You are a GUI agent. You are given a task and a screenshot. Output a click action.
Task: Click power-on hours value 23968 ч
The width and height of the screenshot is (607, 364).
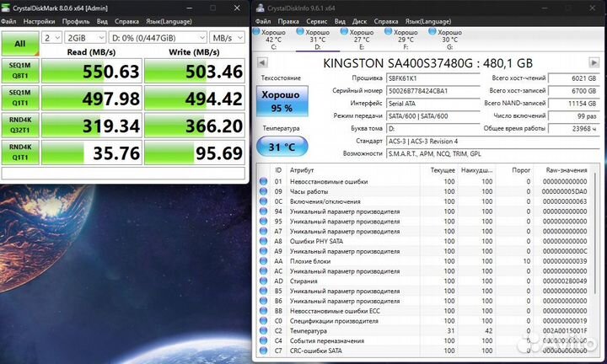pyautogui.click(x=574, y=128)
